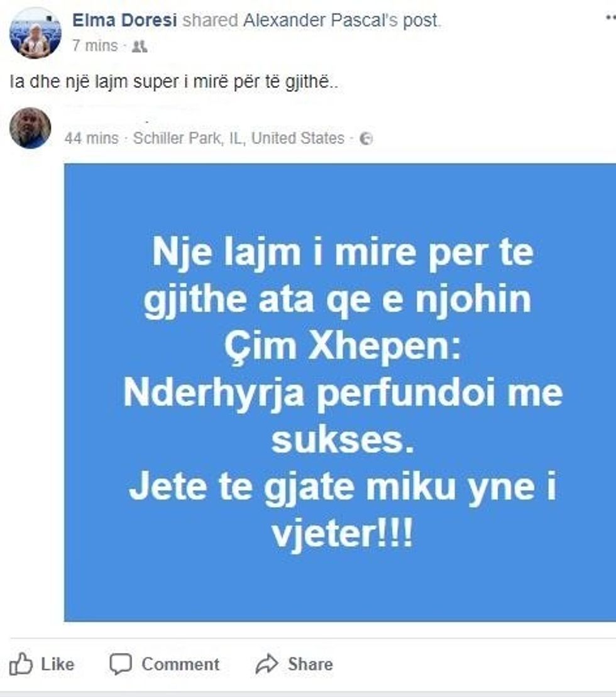Click the 44 mins timestamp

pyautogui.click(x=92, y=138)
